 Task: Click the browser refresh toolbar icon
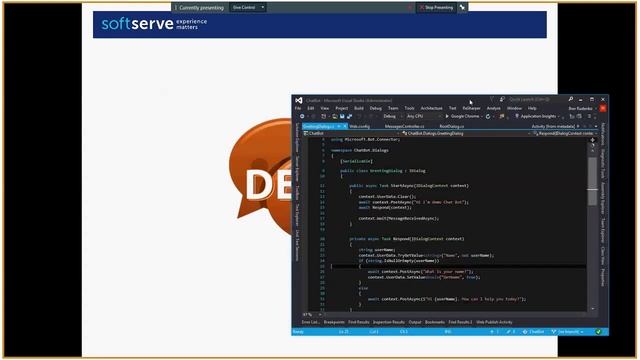pos(488,116)
